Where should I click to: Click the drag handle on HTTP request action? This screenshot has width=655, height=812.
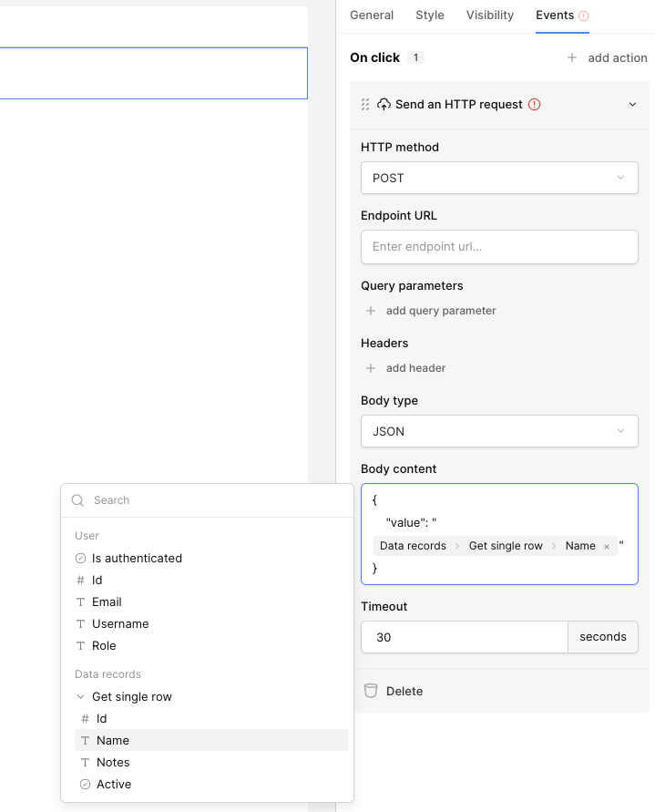365,105
